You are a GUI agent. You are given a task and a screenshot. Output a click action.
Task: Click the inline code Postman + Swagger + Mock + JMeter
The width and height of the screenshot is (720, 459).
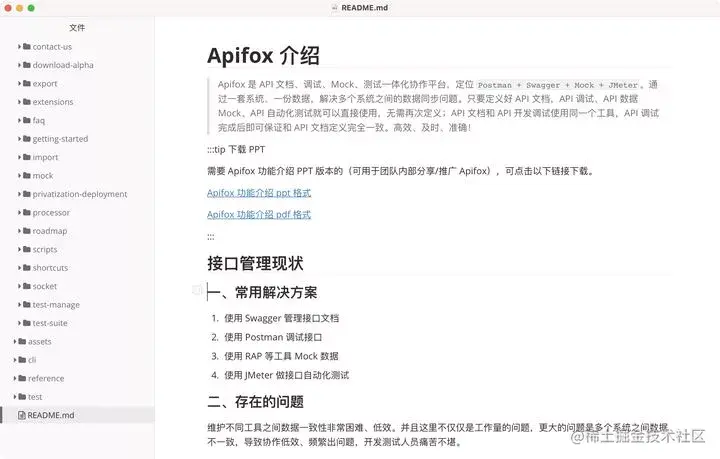tap(558, 85)
